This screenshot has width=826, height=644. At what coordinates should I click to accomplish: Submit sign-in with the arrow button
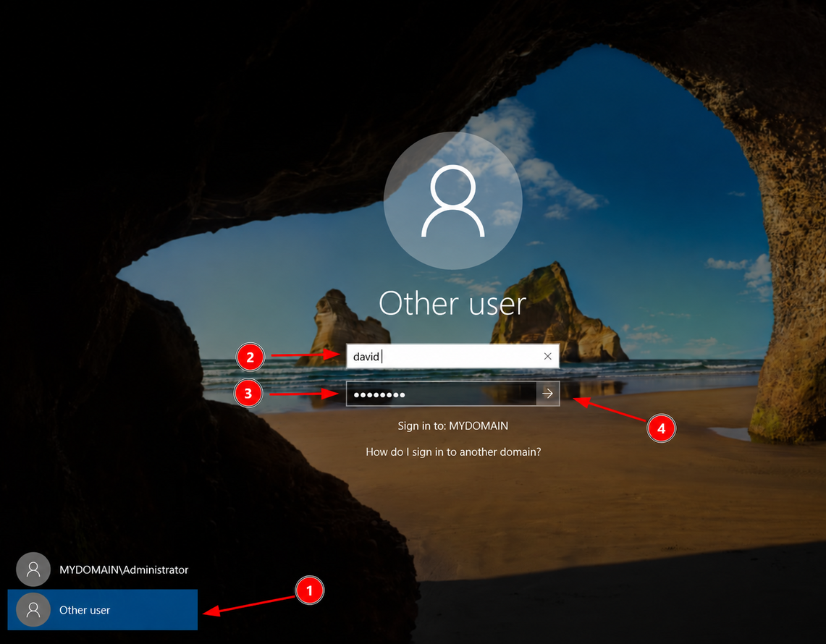548,394
